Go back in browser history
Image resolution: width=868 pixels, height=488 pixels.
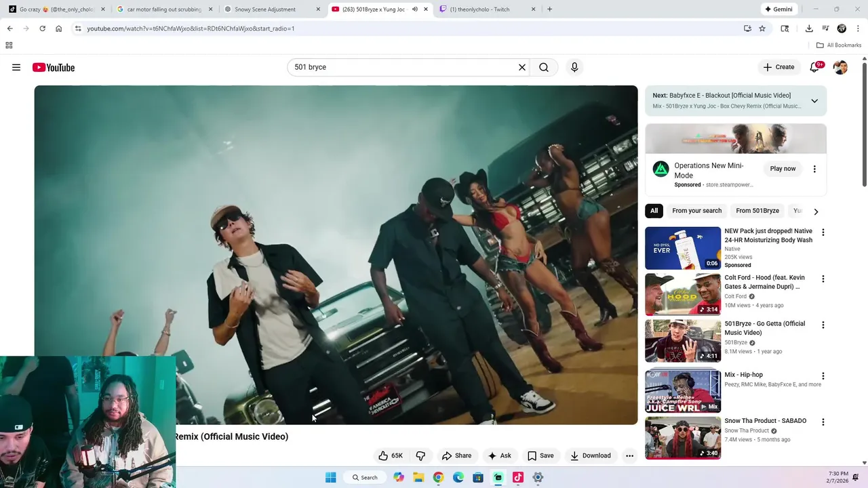click(x=9, y=28)
